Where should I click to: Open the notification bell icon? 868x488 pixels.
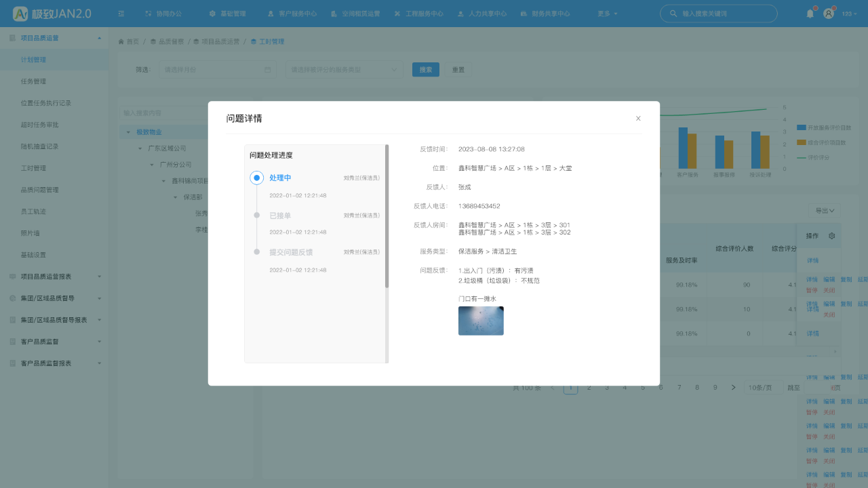[810, 14]
